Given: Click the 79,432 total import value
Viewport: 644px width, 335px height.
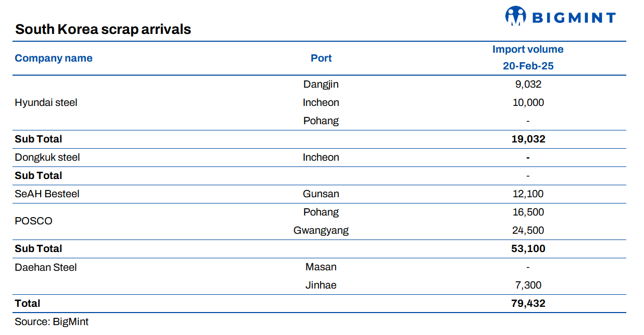Looking at the screenshot, I should [528, 304].
